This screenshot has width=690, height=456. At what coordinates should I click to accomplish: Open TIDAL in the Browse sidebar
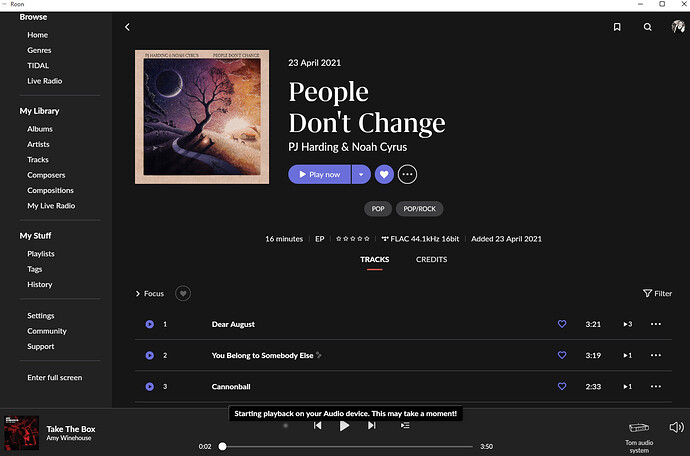tap(38, 66)
